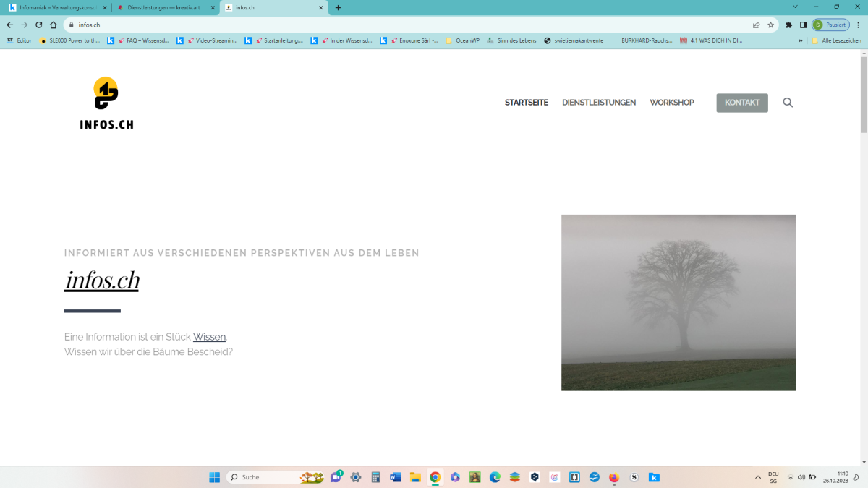Open the browser extensions puzzle icon

point(789,25)
